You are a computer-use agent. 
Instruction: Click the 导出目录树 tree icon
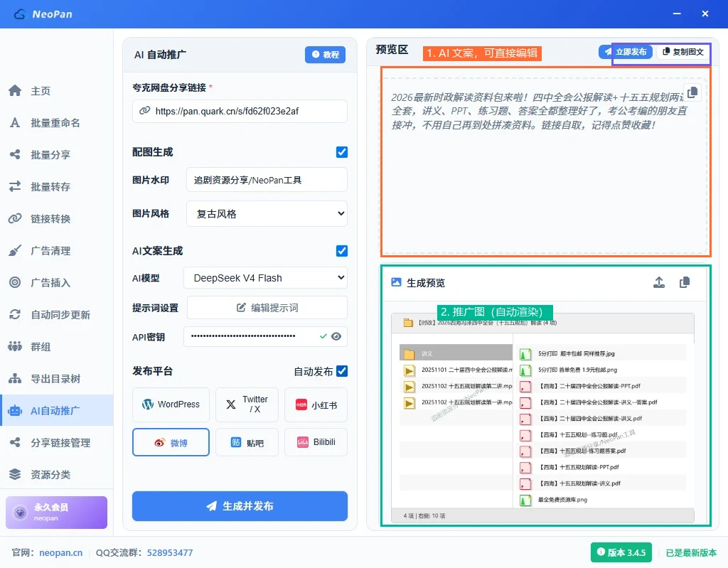15,378
